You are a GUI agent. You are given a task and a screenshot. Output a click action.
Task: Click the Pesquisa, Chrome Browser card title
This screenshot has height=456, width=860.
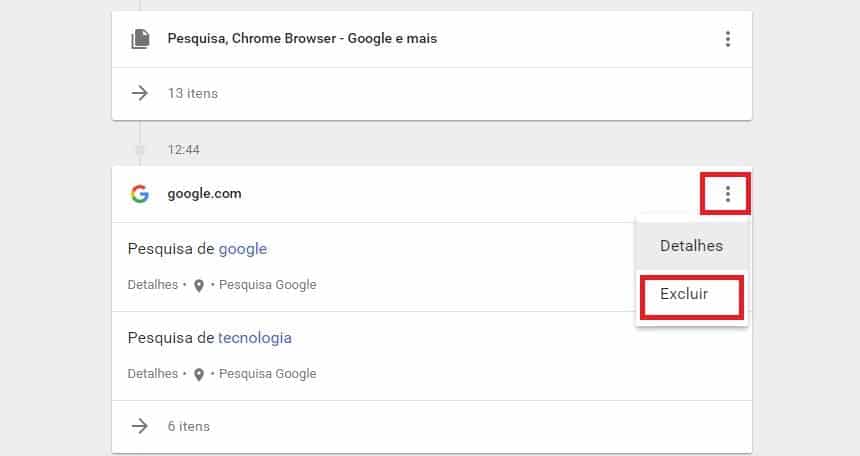point(302,39)
